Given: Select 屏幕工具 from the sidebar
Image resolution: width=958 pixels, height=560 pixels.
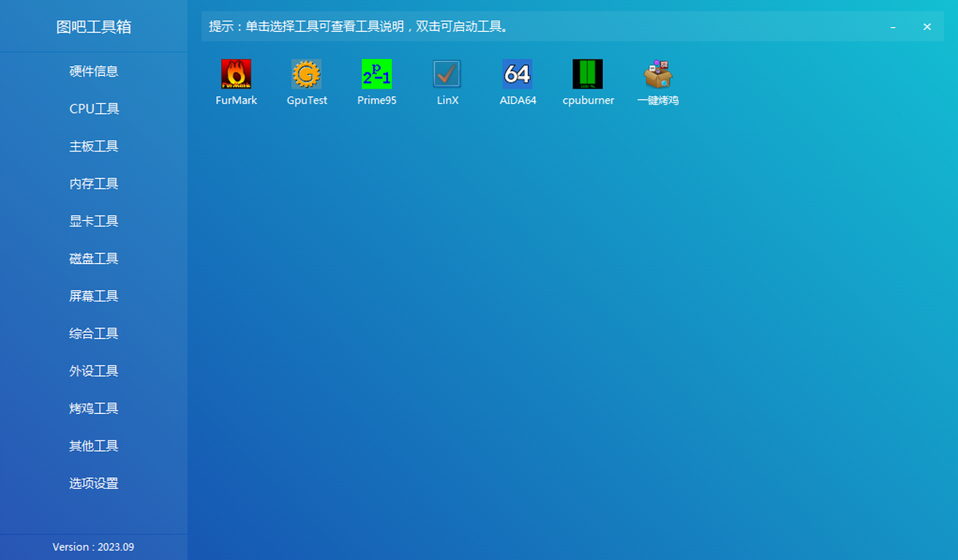Looking at the screenshot, I should tap(93, 296).
